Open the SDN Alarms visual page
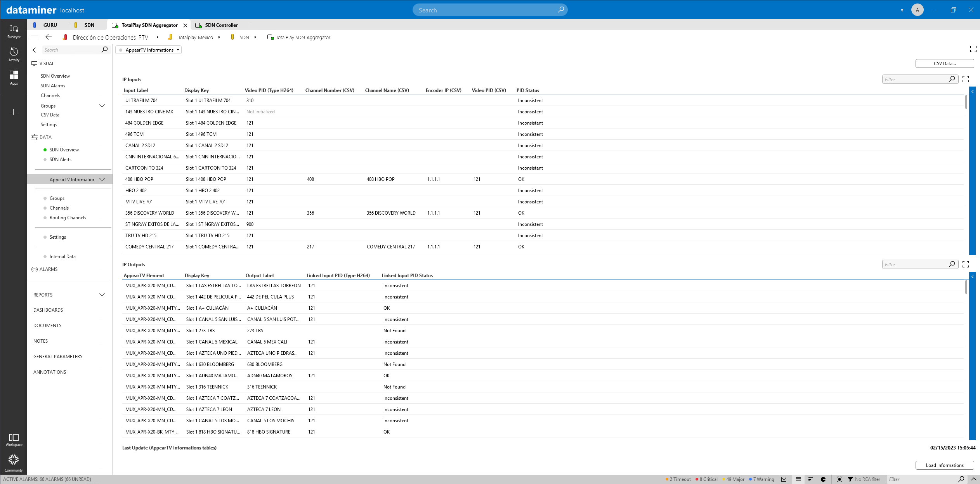980x484 pixels. point(53,86)
